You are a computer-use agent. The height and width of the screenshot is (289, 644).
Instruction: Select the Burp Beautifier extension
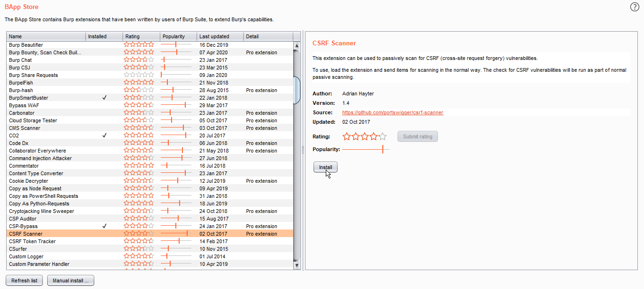coord(150,45)
